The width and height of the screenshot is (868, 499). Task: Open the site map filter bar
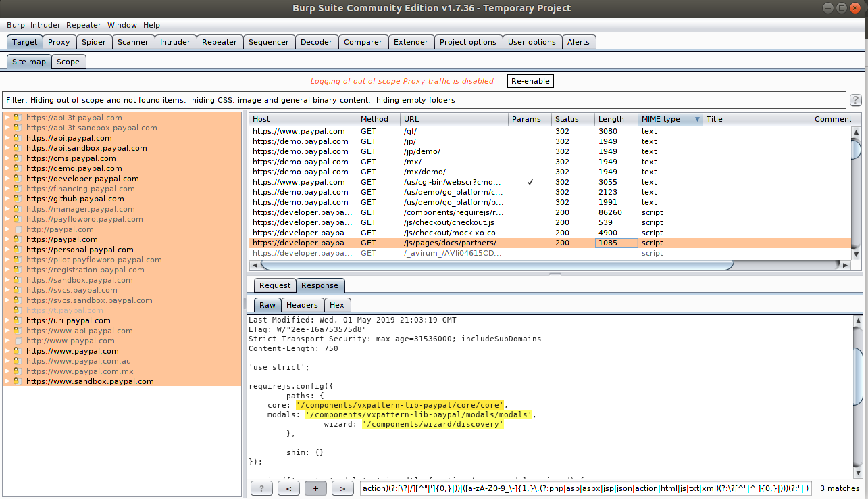pyautogui.click(x=424, y=100)
